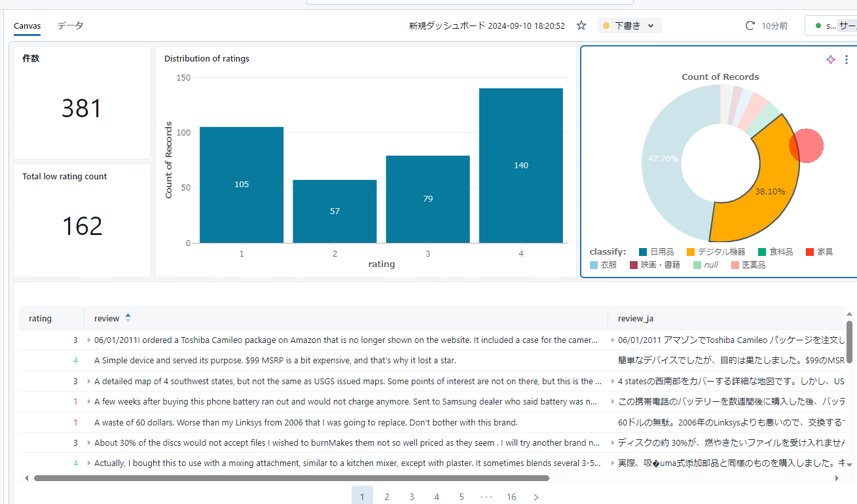This screenshot has height=504, width=857.
Task: Open the pie chart kebab menu
Action: (847, 60)
